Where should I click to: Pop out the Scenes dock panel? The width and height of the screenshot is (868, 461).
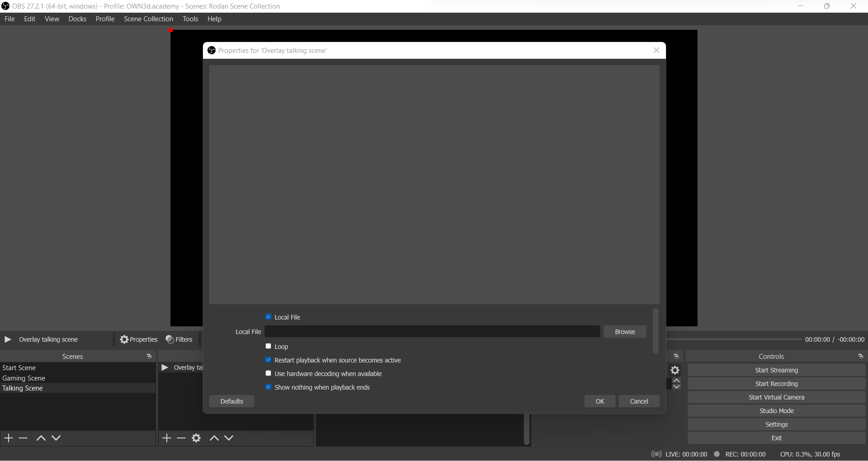149,357
